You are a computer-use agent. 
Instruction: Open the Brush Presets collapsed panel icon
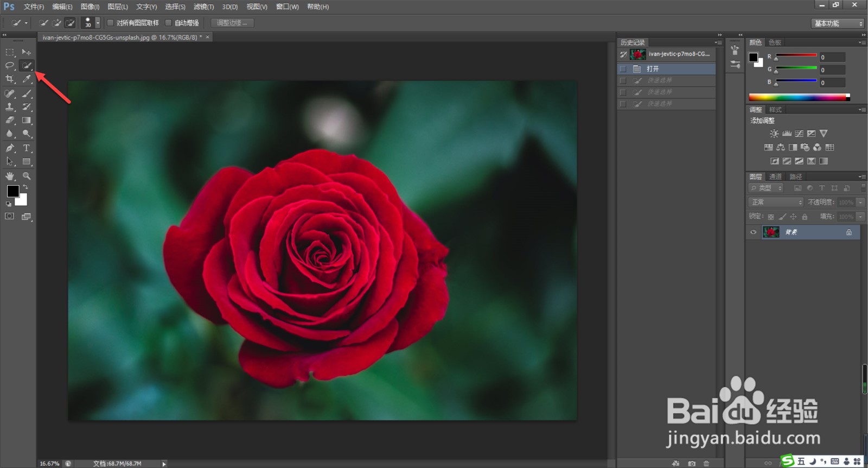735,64
